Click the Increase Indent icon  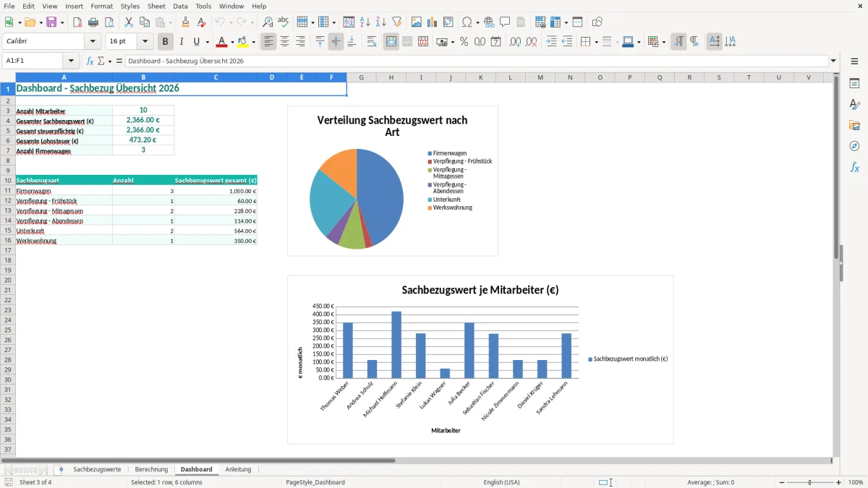pyautogui.click(x=551, y=42)
